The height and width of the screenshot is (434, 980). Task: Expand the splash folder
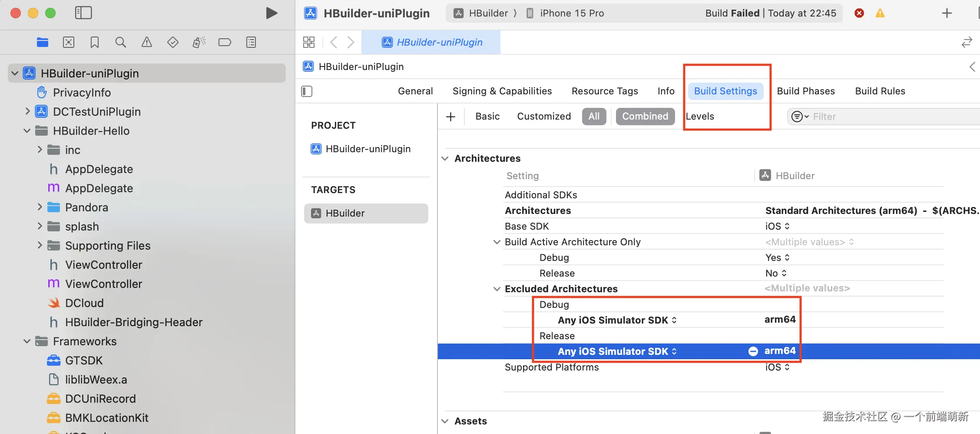(40, 226)
